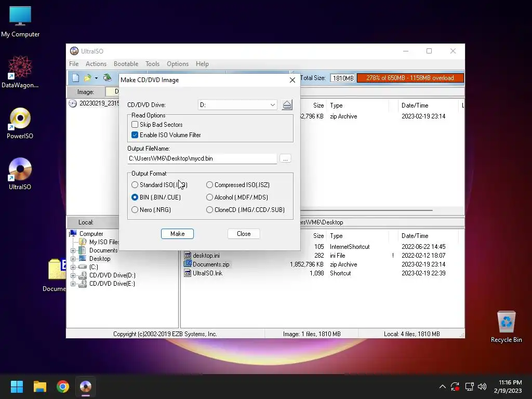The width and height of the screenshot is (532, 399).
Task: Select the UltraISO desktop shortcut
Action: 20,174
